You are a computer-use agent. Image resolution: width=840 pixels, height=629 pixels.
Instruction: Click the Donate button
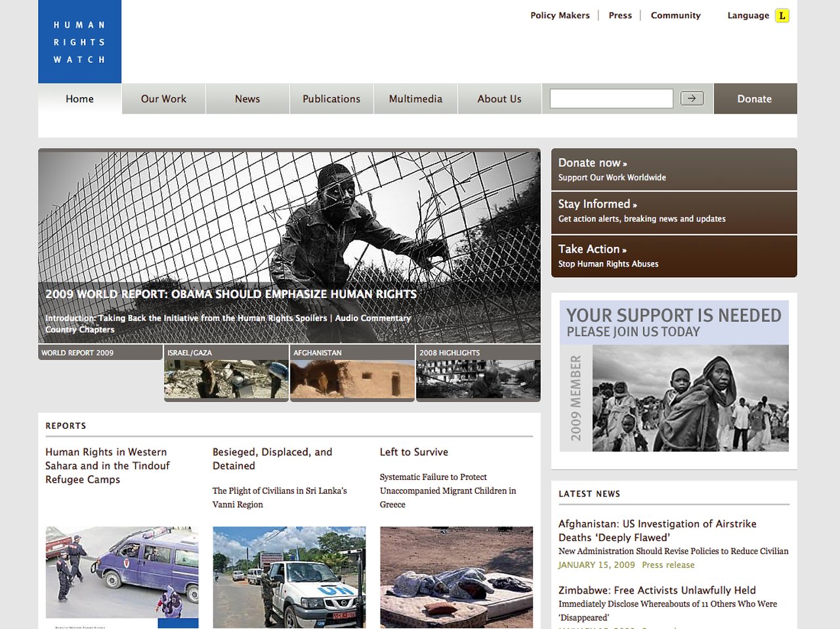point(755,98)
